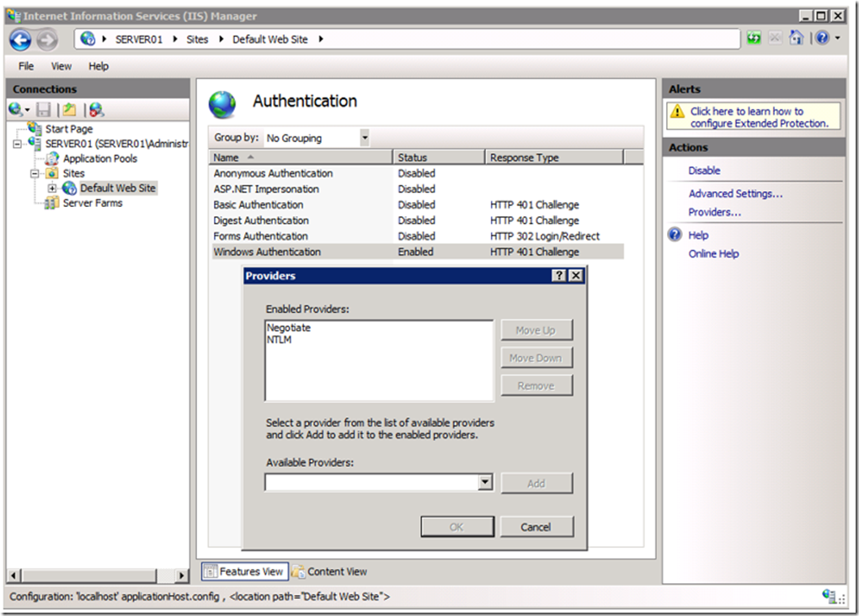Select NTLM in Enabled Providers list
The image size is (859, 616).
pos(280,339)
